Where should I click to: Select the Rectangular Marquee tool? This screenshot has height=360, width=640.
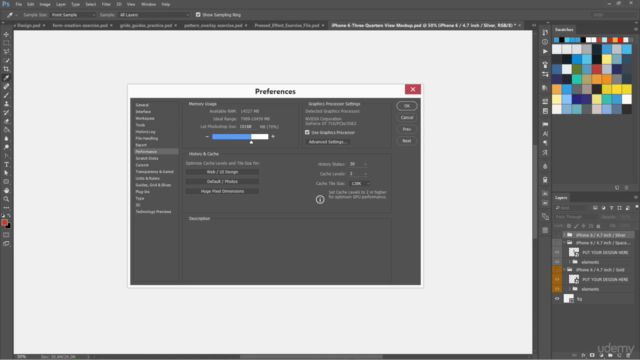(x=6, y=43)
